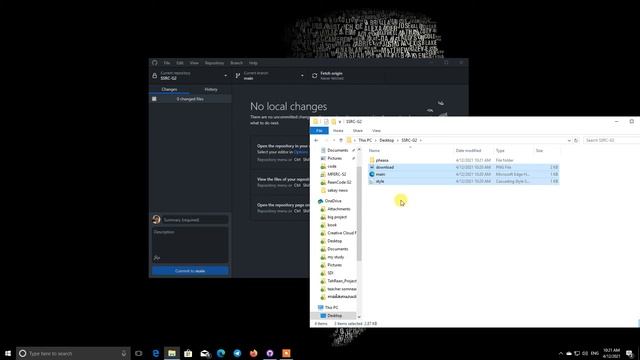Open File Explorer from the taskbar
The height and width of the screenshot is (360, 640).
point(172,353)
